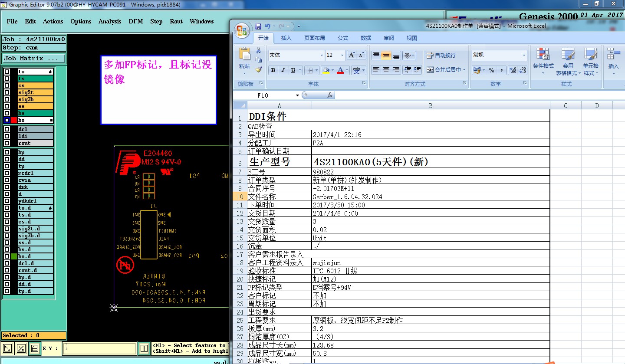Screen dimensions: 625x364
Task: Open the Genesis Analysis menu
Action: coord(110,21)
